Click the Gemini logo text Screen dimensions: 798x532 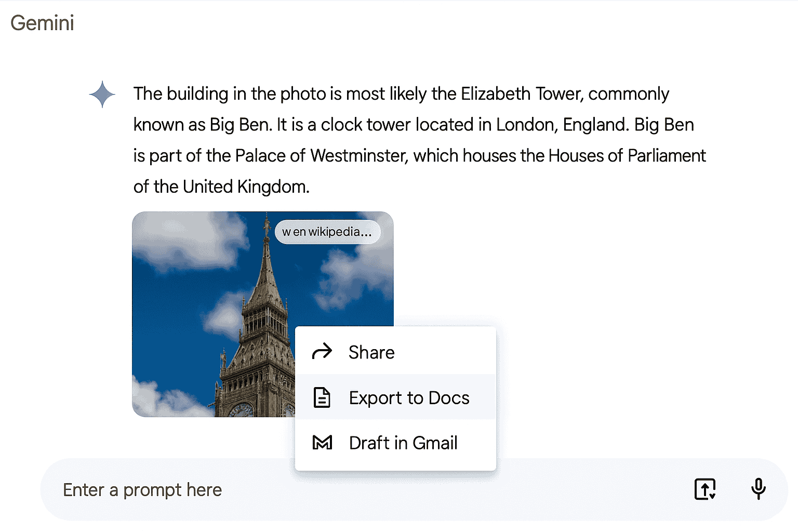(42, 23)
